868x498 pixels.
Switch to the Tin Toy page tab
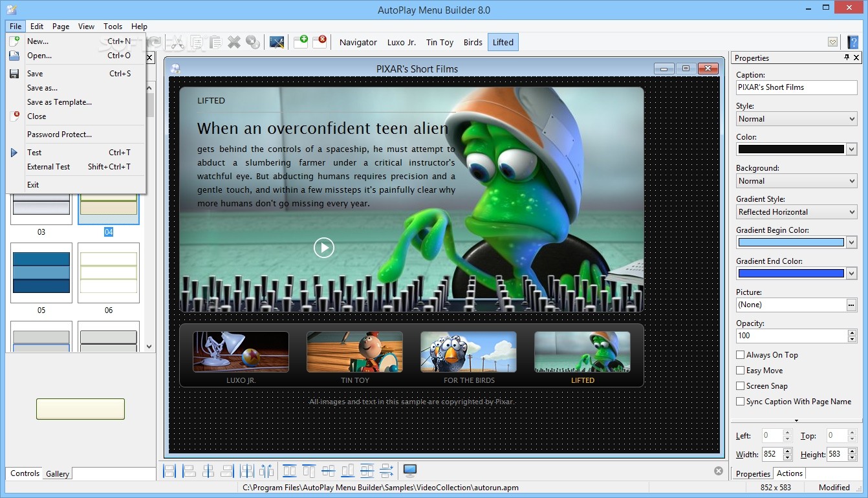pyautogui.click(x=440, y=42)
